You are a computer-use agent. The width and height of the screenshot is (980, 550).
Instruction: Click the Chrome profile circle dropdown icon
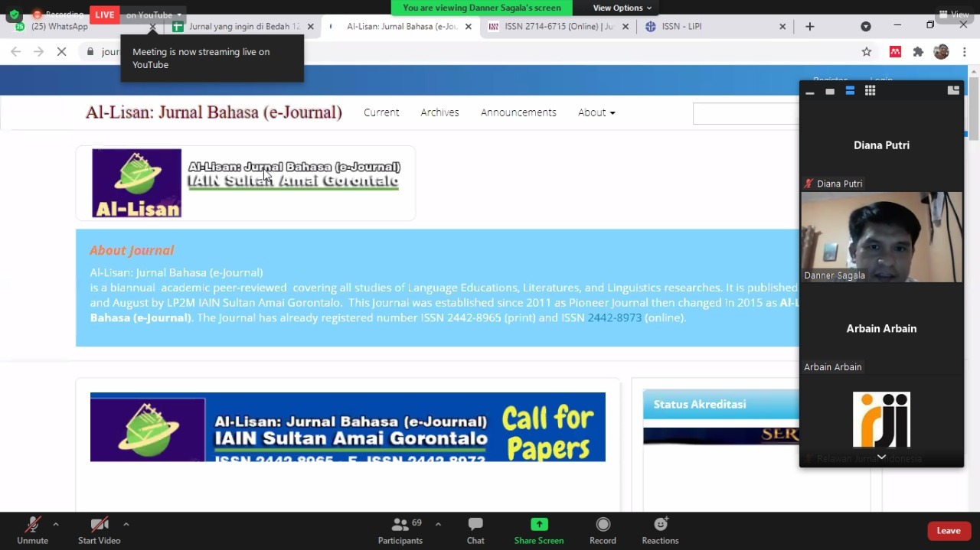coord(866,26)
